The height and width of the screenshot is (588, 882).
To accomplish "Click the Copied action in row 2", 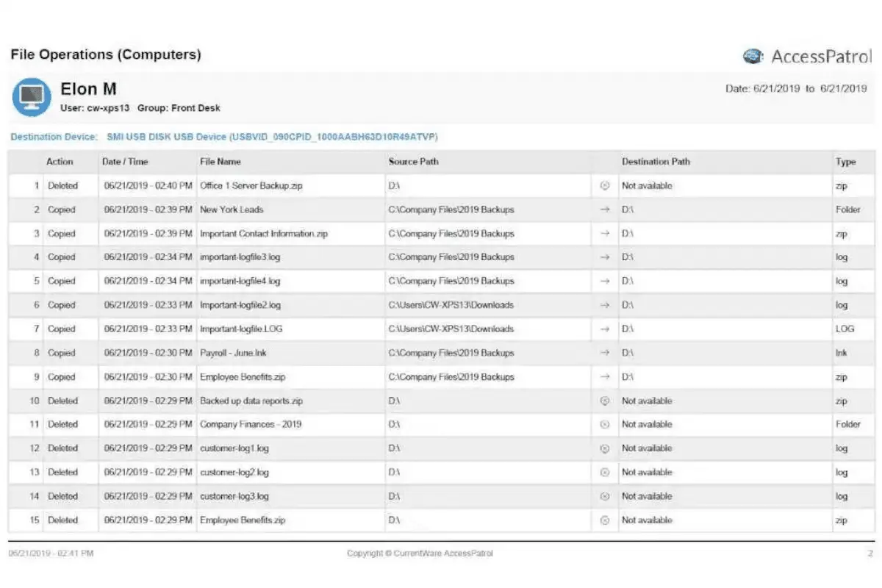I will [62, 209].
